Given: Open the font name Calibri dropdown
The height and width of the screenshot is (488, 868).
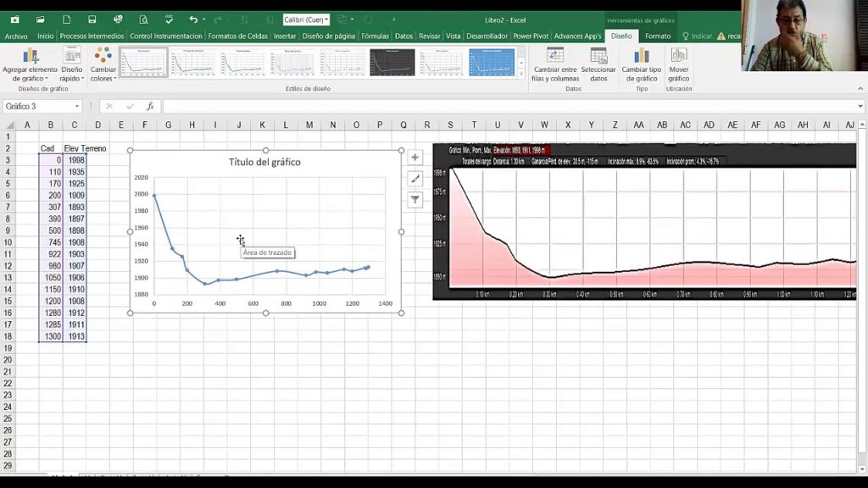Looking at the screenshot, I should point(326,19).
